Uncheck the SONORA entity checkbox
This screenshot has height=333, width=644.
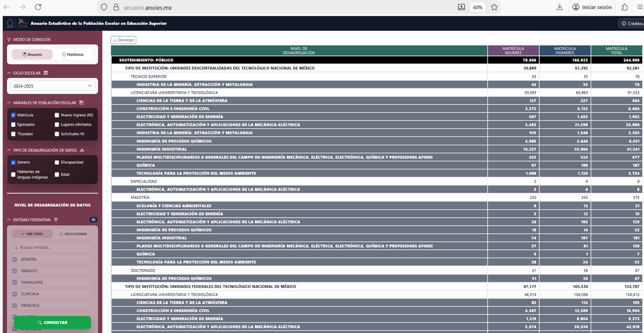14,259
